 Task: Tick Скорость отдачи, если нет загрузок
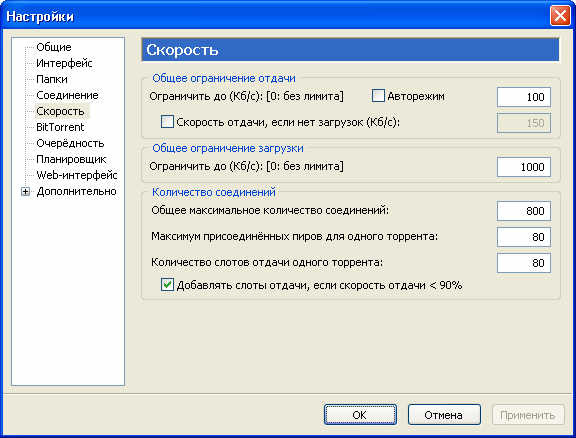(167, 122)
